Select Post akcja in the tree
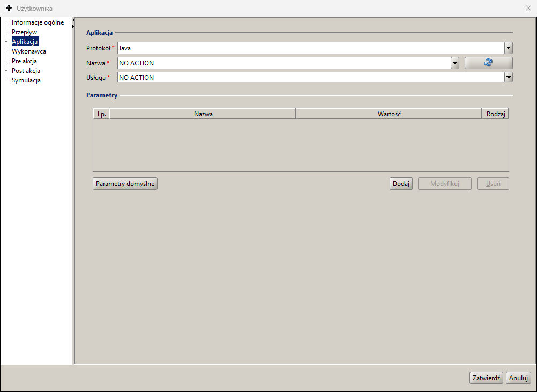Viewport: 537px width, 392px height. pos(26,71)
